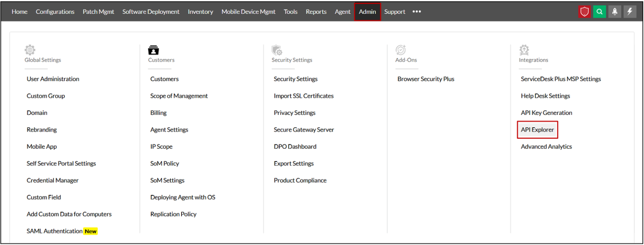
Task: Click the lightning bolt quick actions icon
Action: [630, 12]
